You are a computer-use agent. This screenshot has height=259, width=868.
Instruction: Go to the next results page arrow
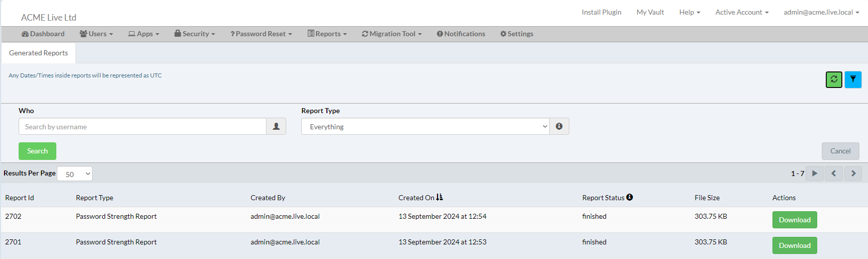click(853, 174)
